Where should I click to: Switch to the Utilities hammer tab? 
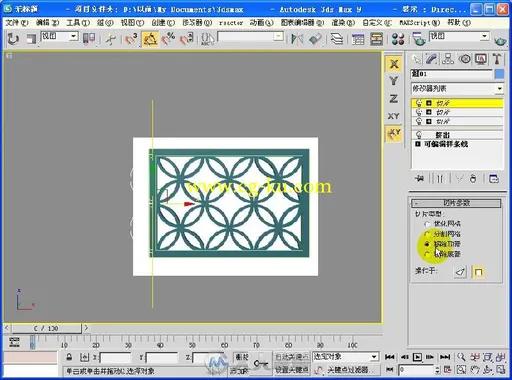click(x=497, y=59)
